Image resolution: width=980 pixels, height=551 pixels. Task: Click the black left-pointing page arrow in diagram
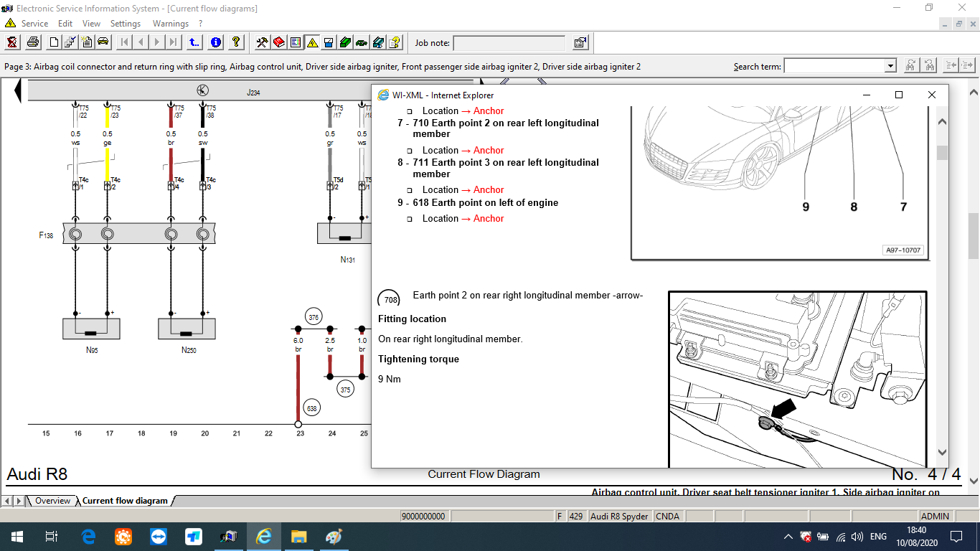17,90
